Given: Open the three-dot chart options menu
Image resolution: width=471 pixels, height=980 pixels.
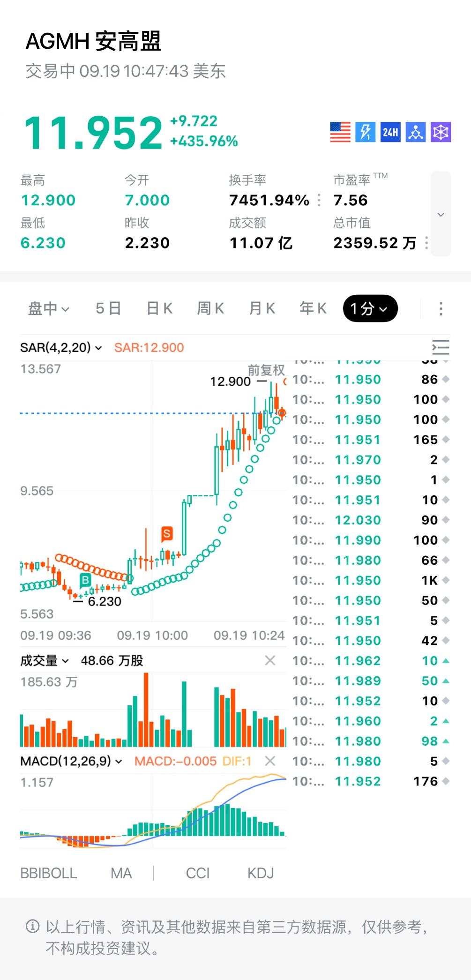Looking at the screenshot, I should click(441, 309).
